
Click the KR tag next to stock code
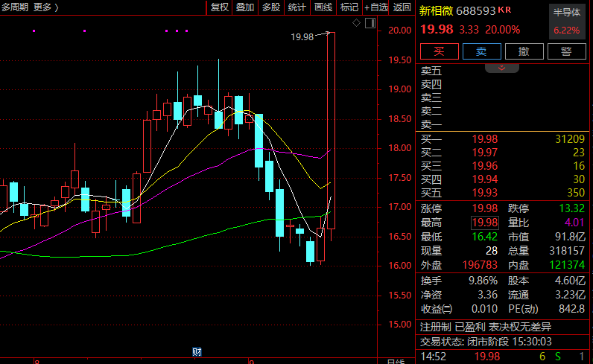pyautogui.click(x=504, y=10)
